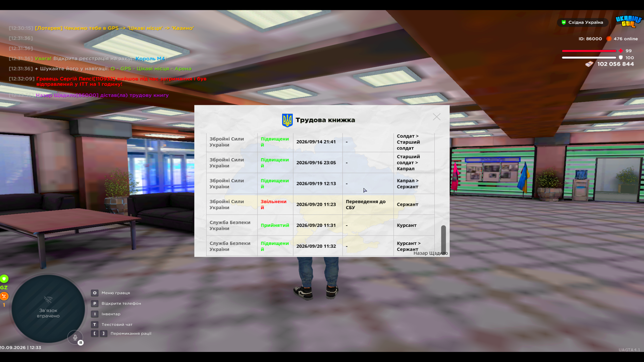The width and height of the screenshot is (644, 362).
Task: Click the Ukraine GTA logo
Action: click(629, 22)
